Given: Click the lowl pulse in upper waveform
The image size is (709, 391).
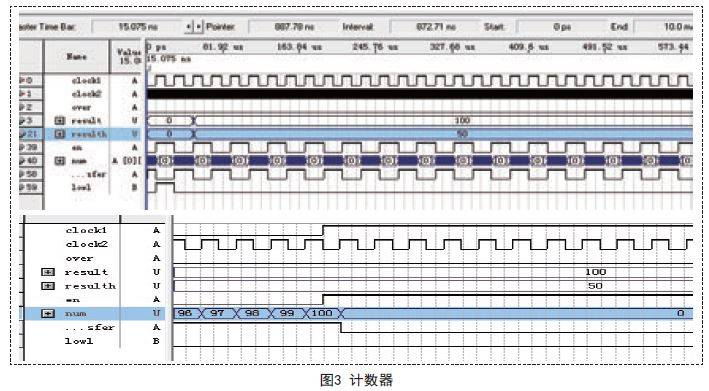Looking at the screenshot, I should click(x=165, y=186).
